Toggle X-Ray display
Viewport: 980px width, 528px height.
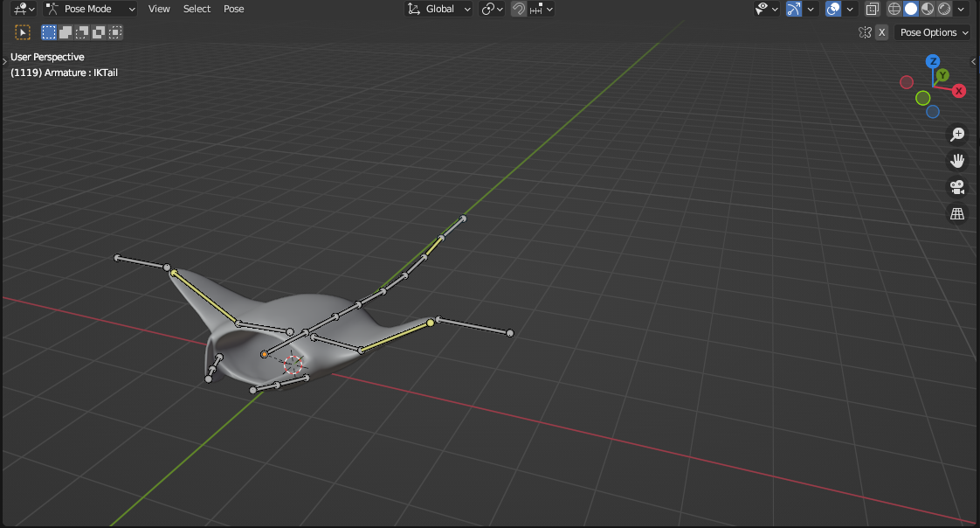pos(873,9)
